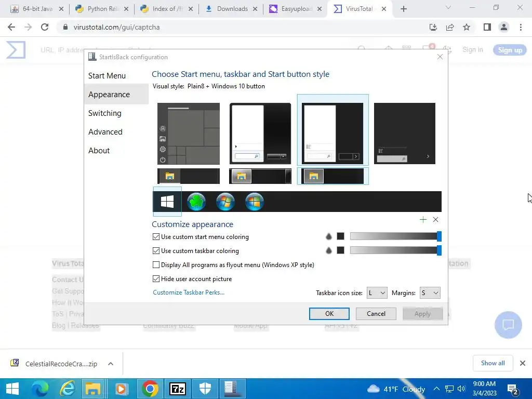Click the Chrome address bar URL
532x399 pixels.
tap(116, 27)
